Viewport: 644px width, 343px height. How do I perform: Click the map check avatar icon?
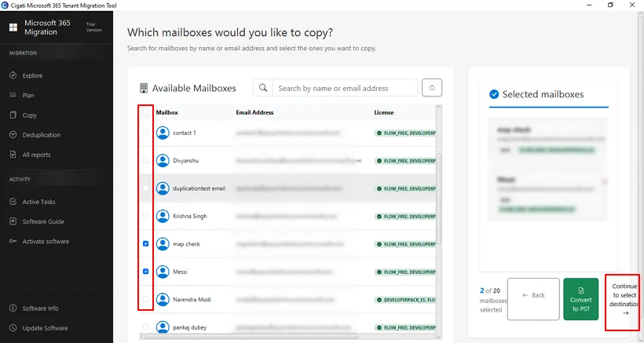click(163, 243)
